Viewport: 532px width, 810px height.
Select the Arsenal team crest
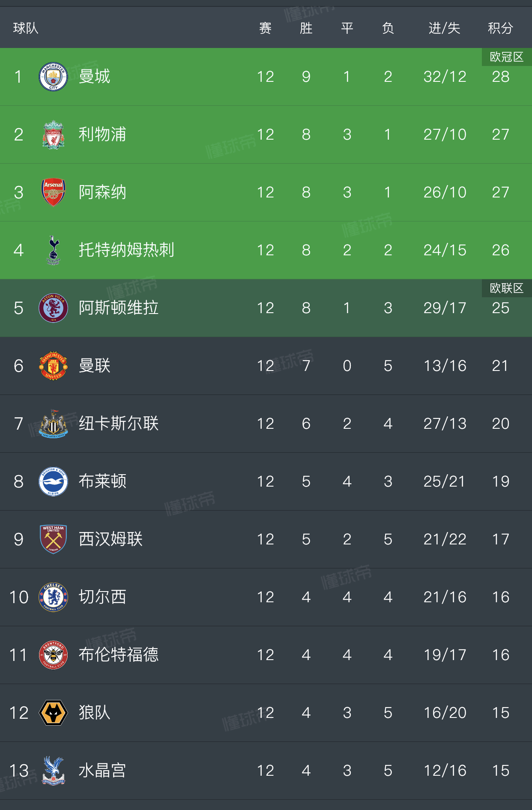tap(53, 192)
